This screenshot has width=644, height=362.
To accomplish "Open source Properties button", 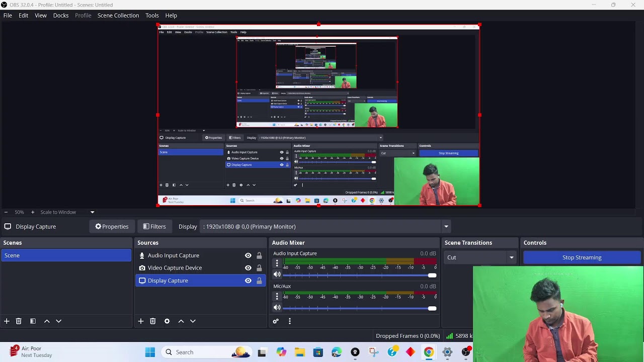I will 112,226.
